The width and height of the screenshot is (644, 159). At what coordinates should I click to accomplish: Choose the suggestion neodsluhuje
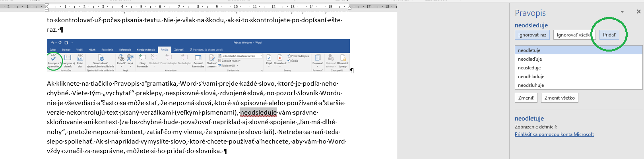(x=578, y=85)
